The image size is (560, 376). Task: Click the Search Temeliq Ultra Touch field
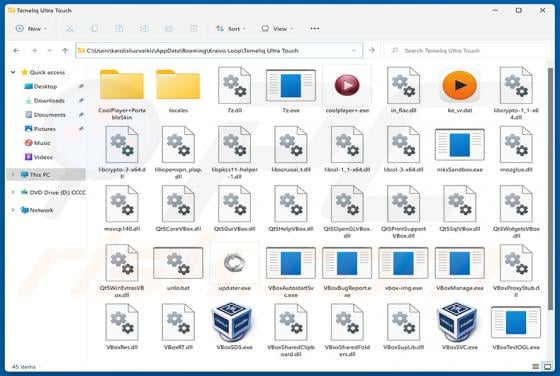468,50
